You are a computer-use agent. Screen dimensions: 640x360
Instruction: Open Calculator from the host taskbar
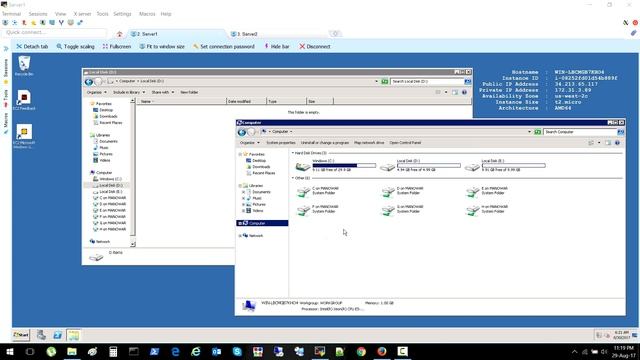113,351
